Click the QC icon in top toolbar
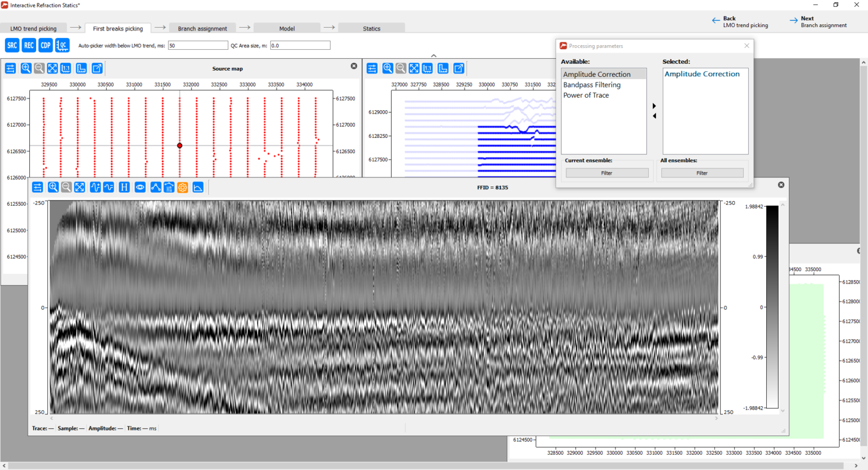Image resolution: width=868 pixels, height=470 pixels. [62, 45]
